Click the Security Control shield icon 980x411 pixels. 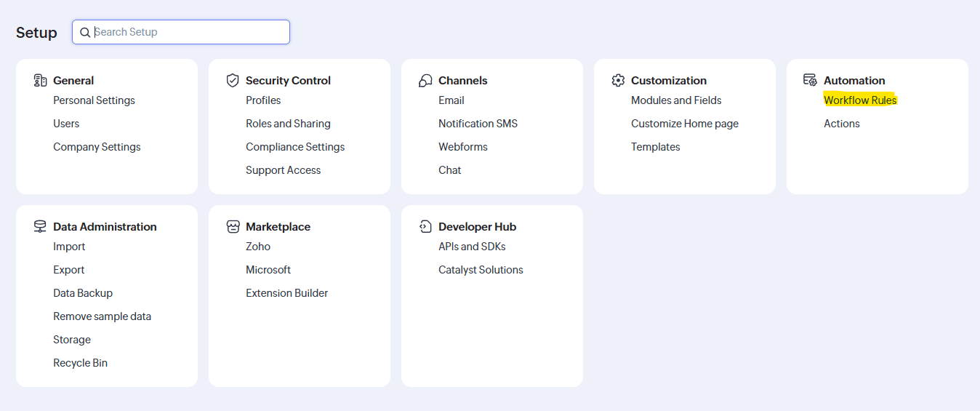pos(233,80)
